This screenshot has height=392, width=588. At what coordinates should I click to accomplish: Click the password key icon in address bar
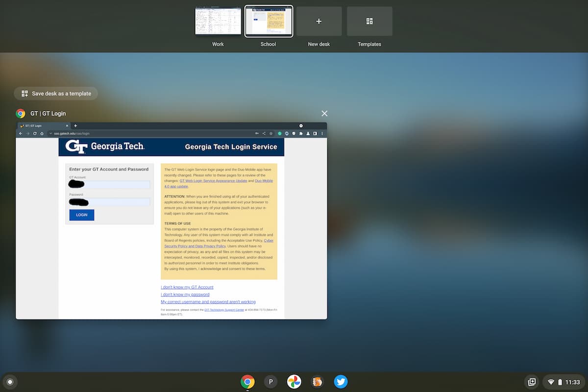click(x=257, y=133)
